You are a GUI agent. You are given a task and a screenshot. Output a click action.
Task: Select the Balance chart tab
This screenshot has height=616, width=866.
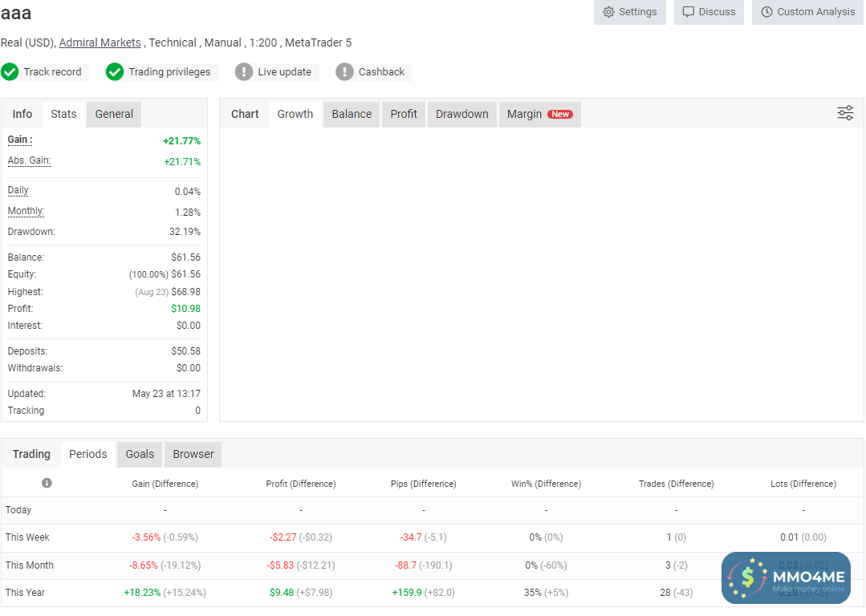coord(352,114)
